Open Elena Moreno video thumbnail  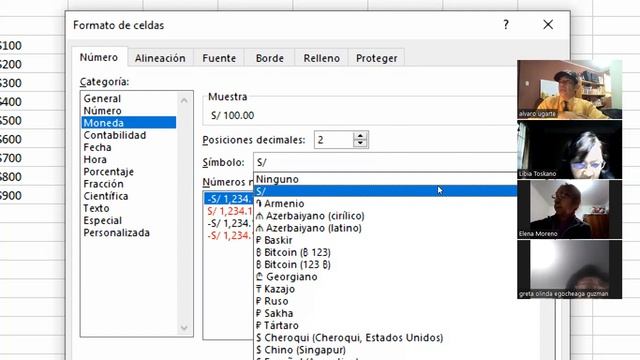(x=569, y=209)
